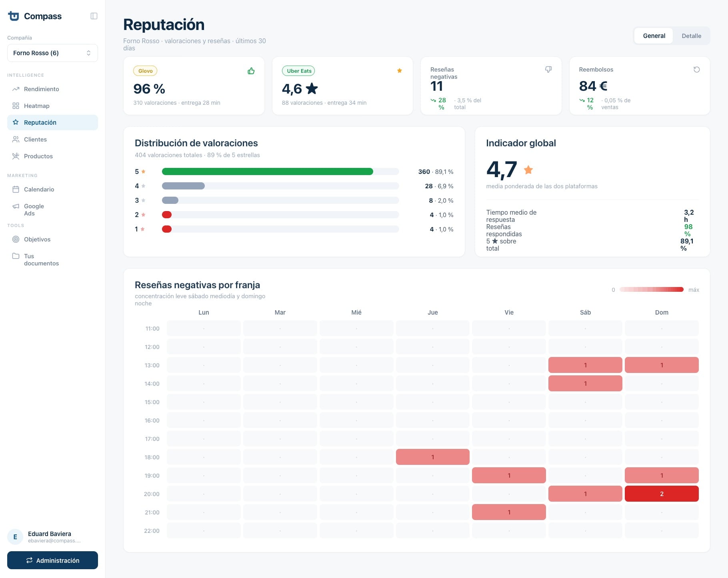Open Productos section
728x578 pixels.
[x=52, y=156]
